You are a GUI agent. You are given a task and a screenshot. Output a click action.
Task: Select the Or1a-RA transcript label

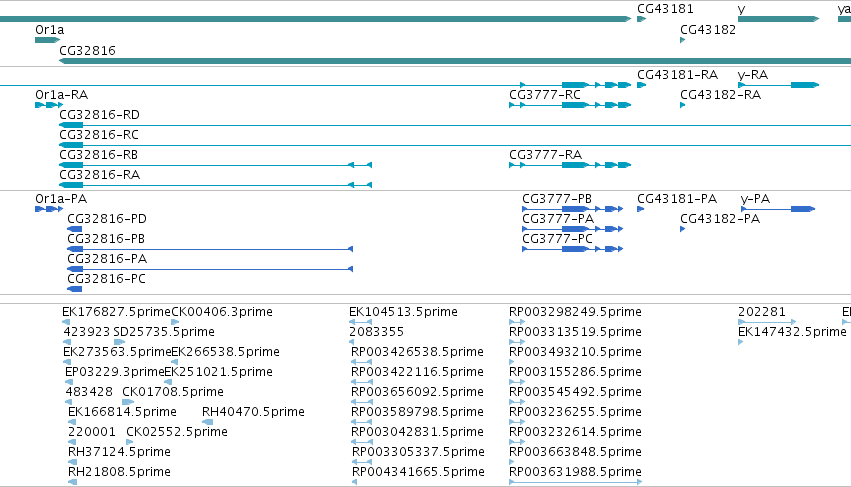coord(61,95)
